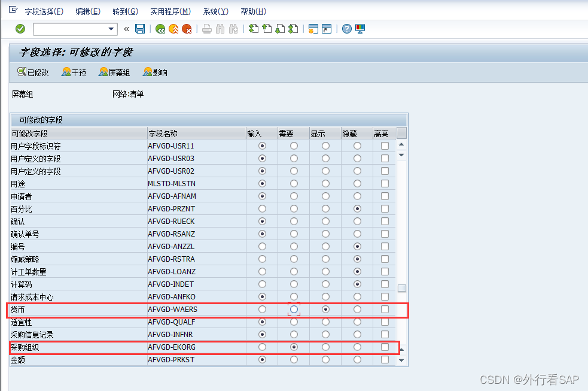Image resolution: width=588 pixels, height=391 pixels.
Task: Tick 高亮 checkbox for 计算码 row
Action: pos(385,284)
